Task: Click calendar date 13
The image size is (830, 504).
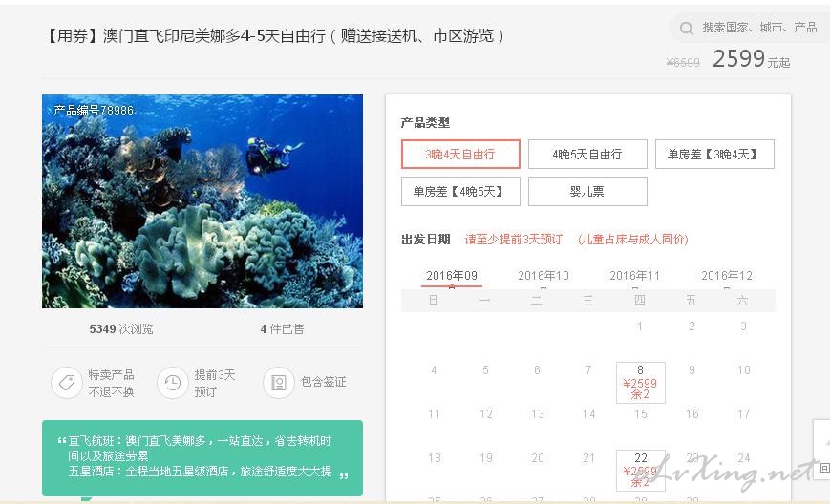Action: pos(538,414)
